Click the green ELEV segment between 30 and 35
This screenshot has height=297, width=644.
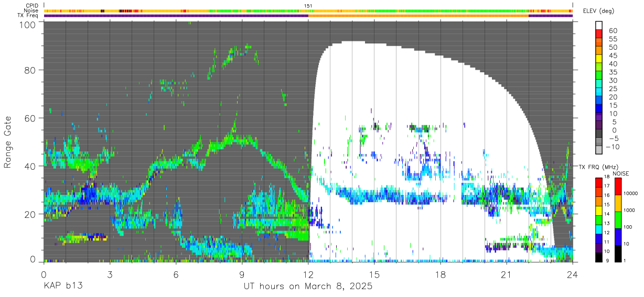599,76
